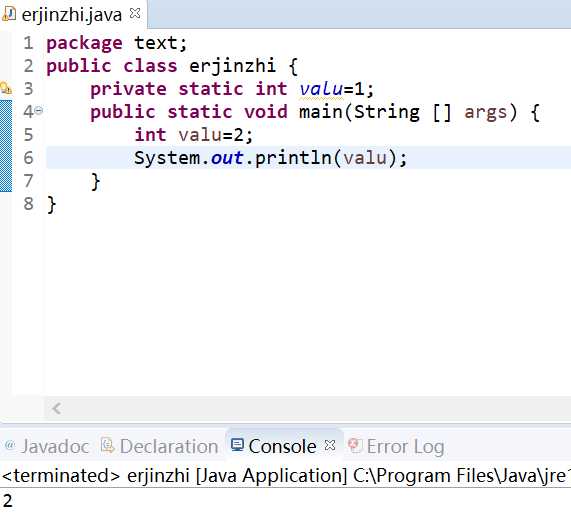Screen dimensions: 571x515
Task: Click the Javadoc @ icon
Action: [10, 445]
